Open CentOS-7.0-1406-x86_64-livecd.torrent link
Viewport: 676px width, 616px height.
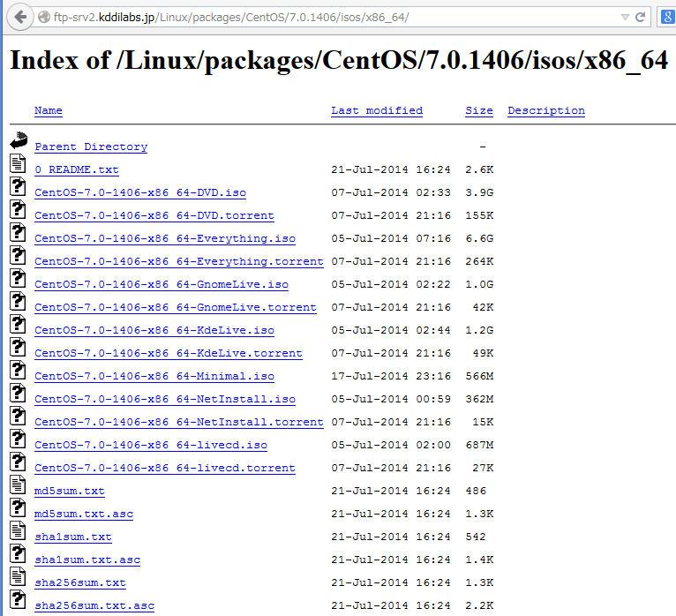tap(165, 468)
